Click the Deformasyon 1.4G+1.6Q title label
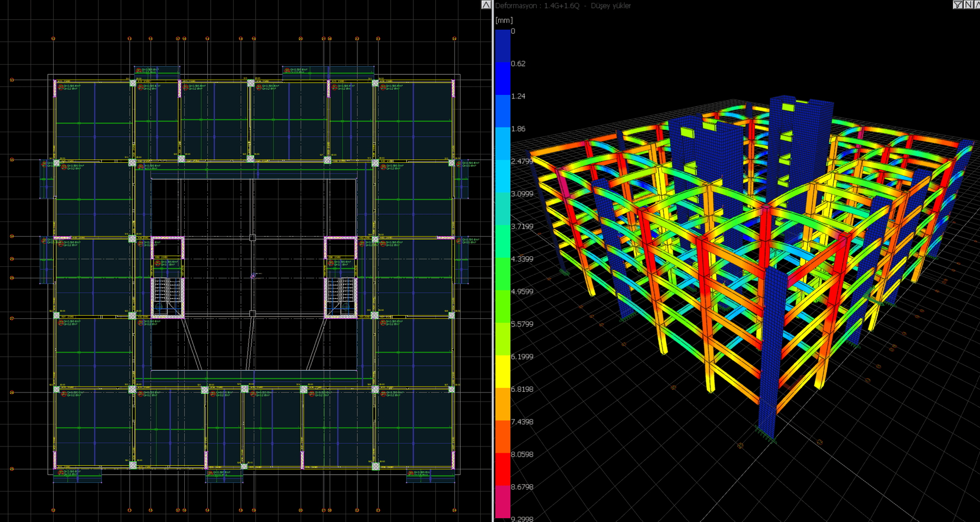Viewport: 980px width, 522px height. pyautogui.click(x=537, y=6)
